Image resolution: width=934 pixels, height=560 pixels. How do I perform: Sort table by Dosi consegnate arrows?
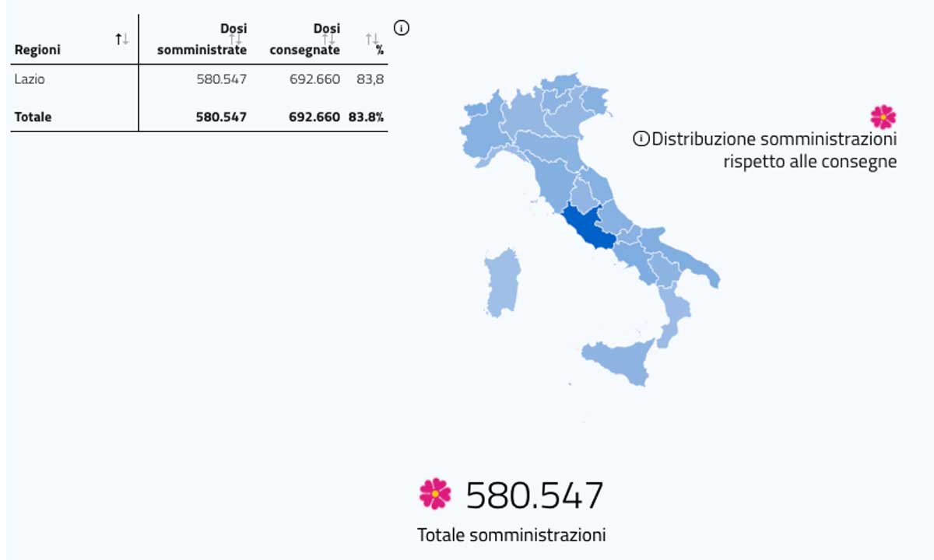(x=329, y=39)
